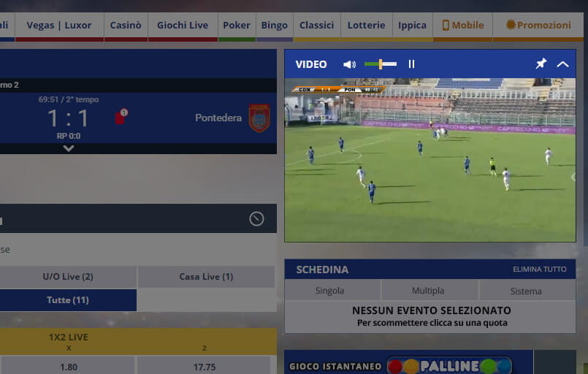Screen dimensions: 588x374
Task: Pin the video panel with the pushpin icon
Action: pyautogui.click(x=541, y=64)
